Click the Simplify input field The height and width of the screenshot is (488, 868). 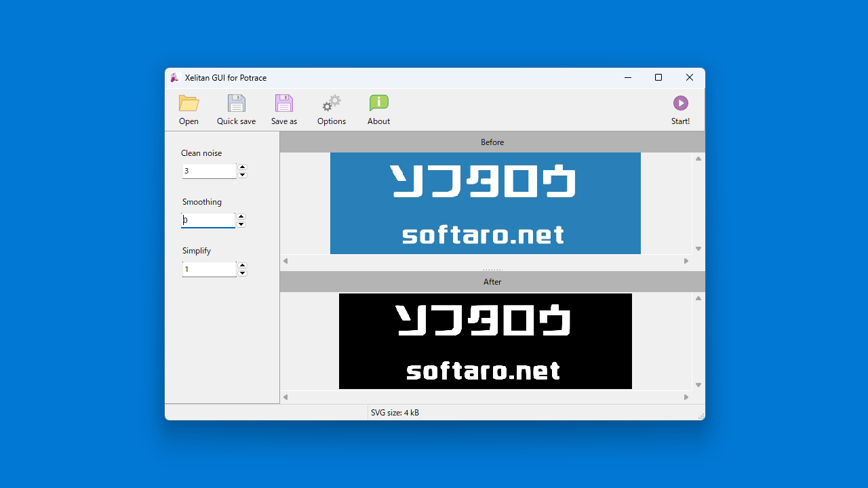click(x=209, y=269)
